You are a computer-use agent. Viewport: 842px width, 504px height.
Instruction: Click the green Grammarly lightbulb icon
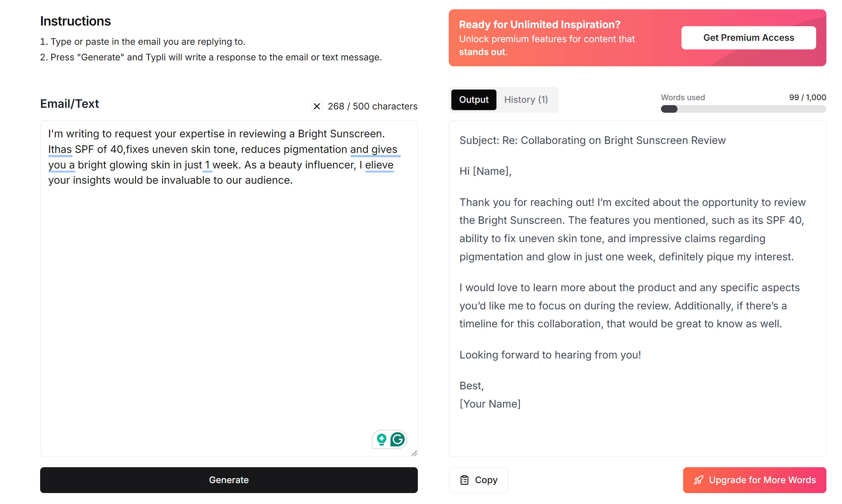pyautogui.click(x=381, y=439)
